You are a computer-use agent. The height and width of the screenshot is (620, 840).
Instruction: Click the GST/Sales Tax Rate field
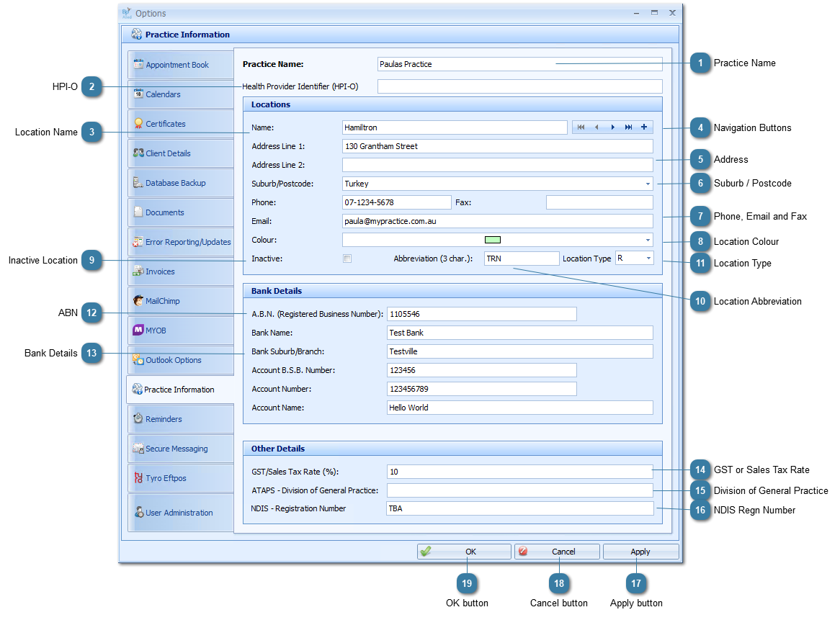pyautogui.click(x=519, y=472)
